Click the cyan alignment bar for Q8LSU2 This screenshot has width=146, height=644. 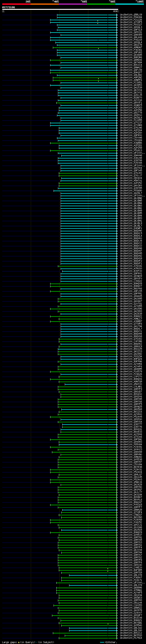pos(93,628)
